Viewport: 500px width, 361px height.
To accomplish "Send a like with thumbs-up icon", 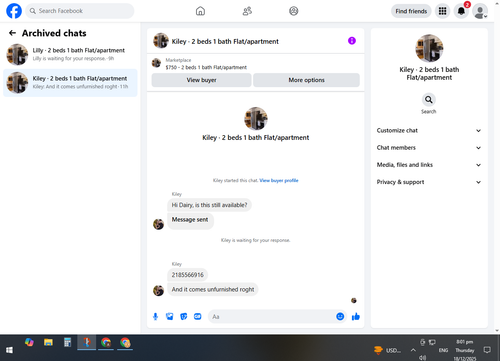I will 356,316.
